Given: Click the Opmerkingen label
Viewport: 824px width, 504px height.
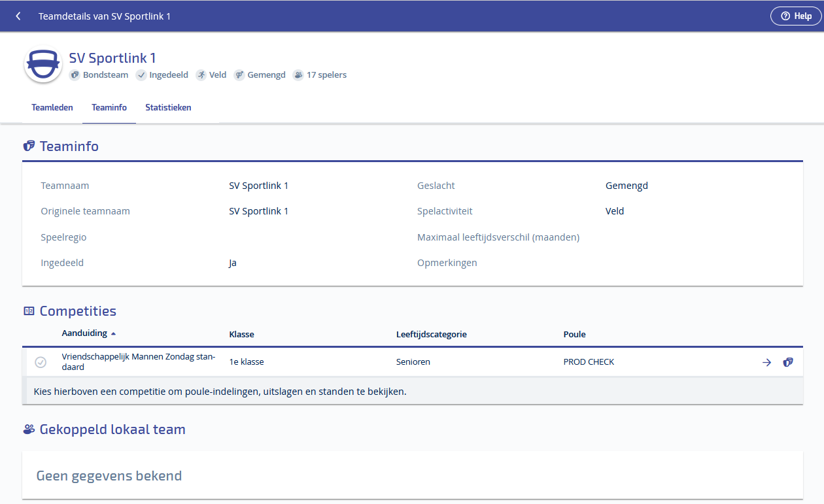Looking at the screenshot, I should [x=447, y=263].
